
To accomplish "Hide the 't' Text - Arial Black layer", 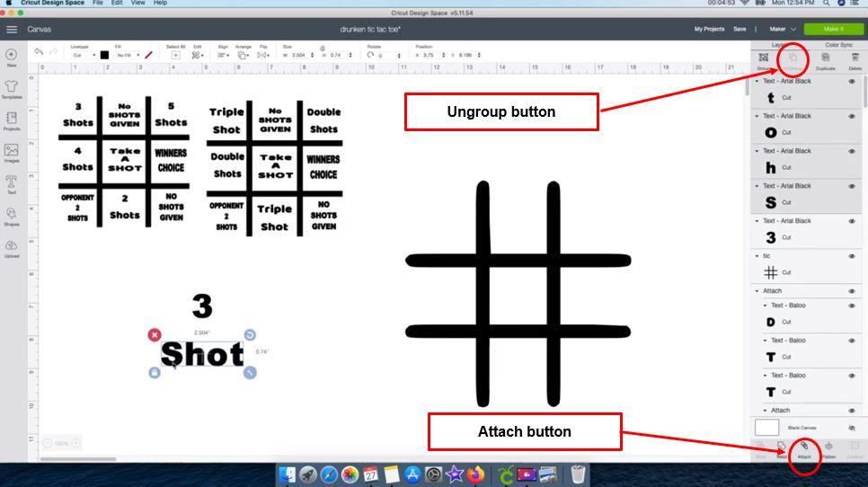I will pyautogui.click(x=852, y=82).
